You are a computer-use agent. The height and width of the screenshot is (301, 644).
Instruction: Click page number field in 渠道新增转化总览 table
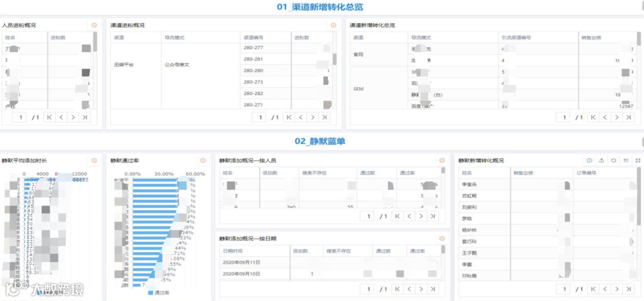563,117
